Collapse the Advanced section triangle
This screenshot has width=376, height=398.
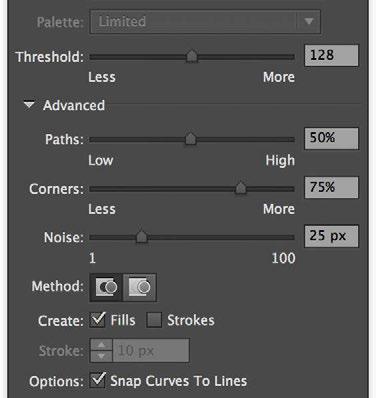tap(29, 105)
